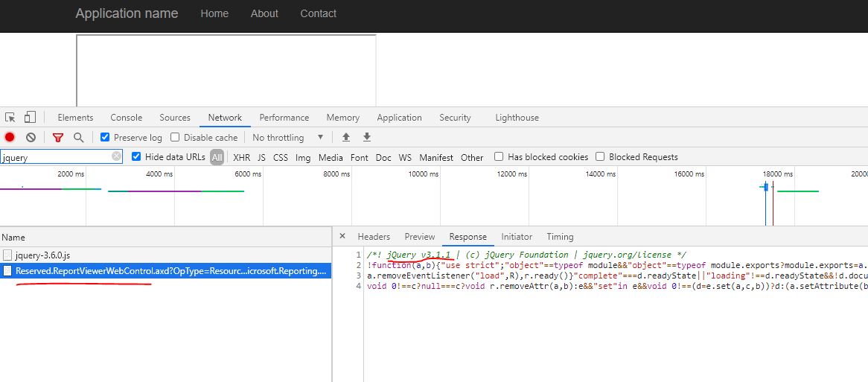Filter requests by Font

pyautogui.click(x=360, y=157)
